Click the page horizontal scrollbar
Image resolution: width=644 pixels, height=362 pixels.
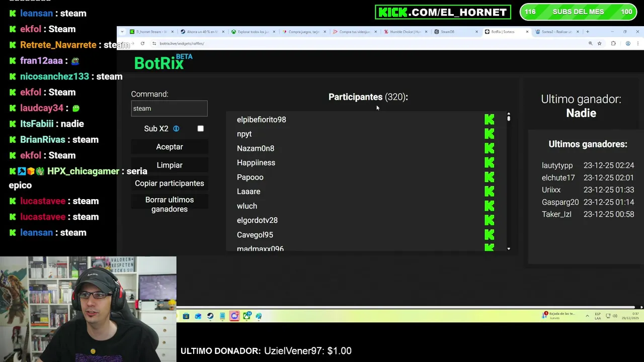[406, 307]
